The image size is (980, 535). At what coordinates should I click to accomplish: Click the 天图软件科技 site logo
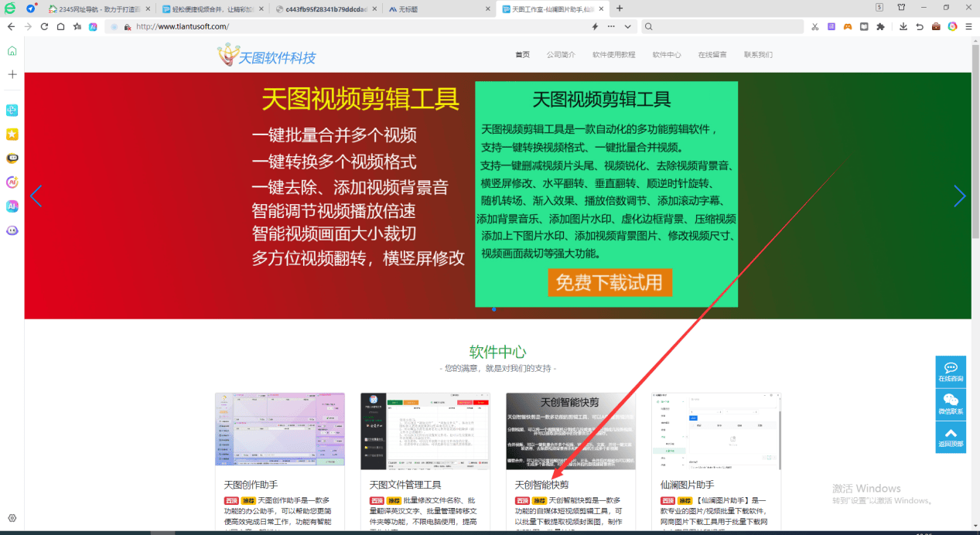pos(266,56)
